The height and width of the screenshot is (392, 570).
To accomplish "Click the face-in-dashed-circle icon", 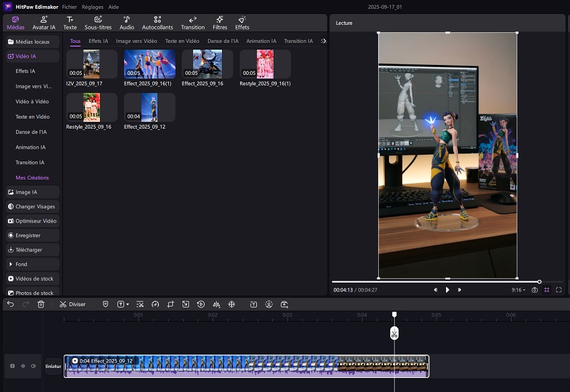I will tap(269, 304).
